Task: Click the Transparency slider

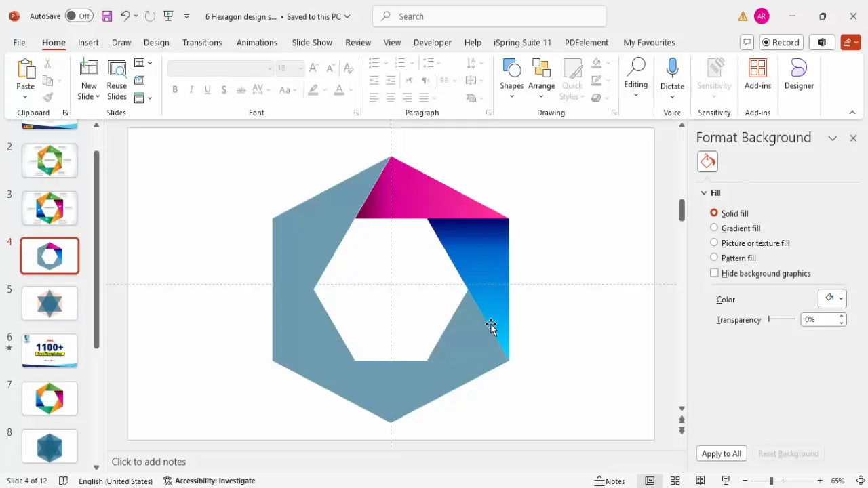Action: 782,319
